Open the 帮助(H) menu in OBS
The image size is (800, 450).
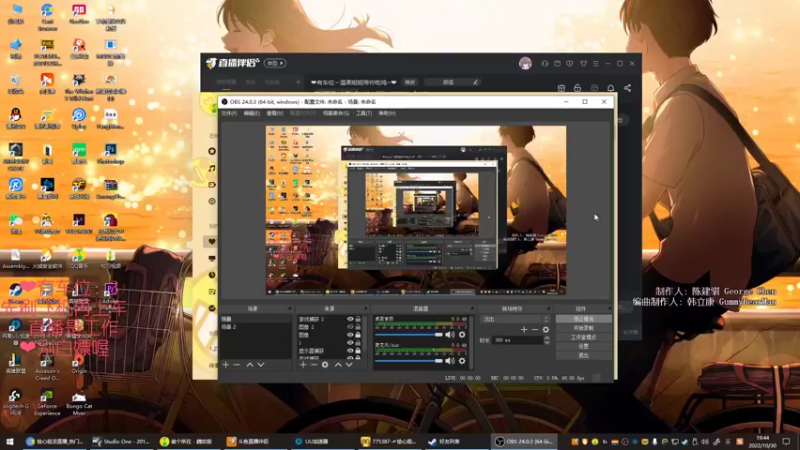387,113
